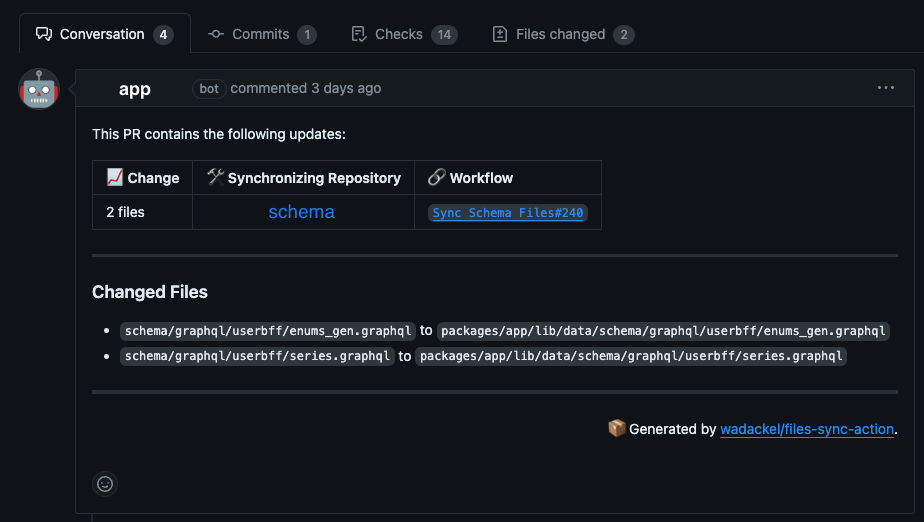Viewport: 924px width, 522px height.
Task: Switch to the Commits tab
Action: [x=262, y=34]
